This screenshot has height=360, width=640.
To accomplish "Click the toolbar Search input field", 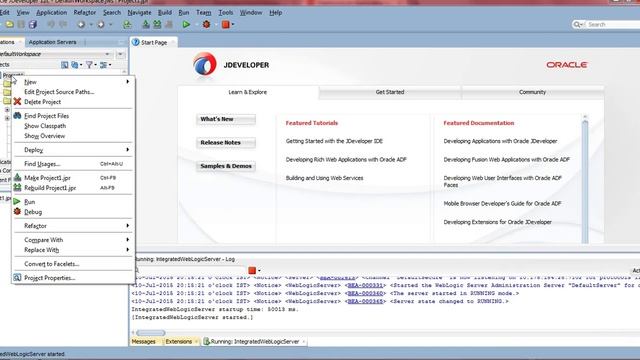I will click(612, 24).
